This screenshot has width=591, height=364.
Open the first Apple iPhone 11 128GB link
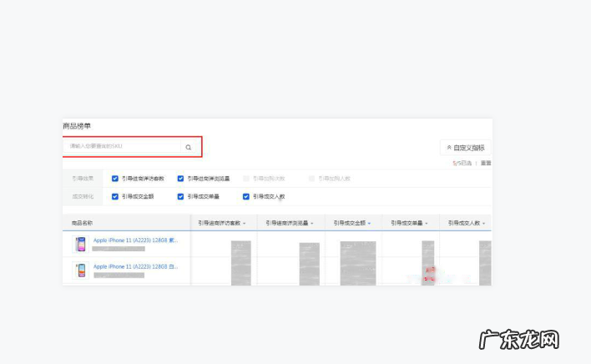pyautogui.click(x=134, y=240)
